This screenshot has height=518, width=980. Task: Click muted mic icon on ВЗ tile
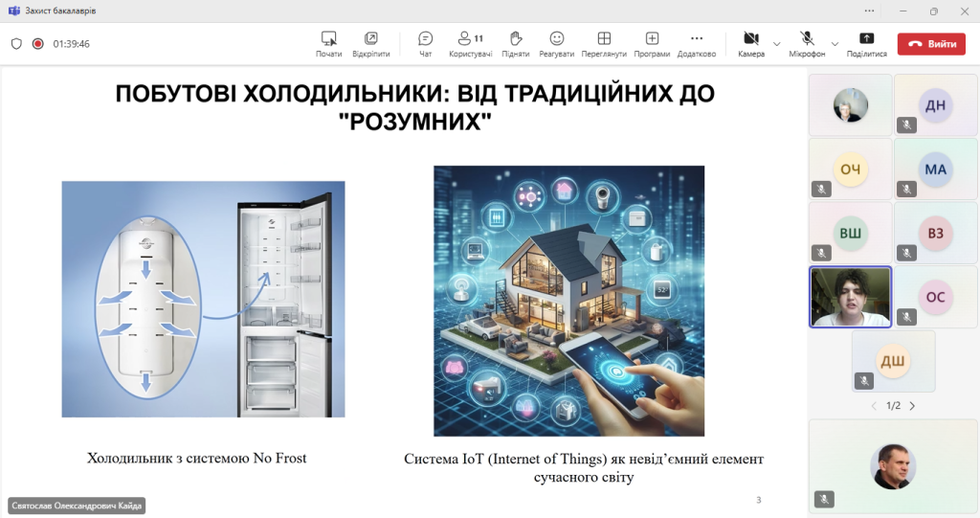tap(907, 253)
